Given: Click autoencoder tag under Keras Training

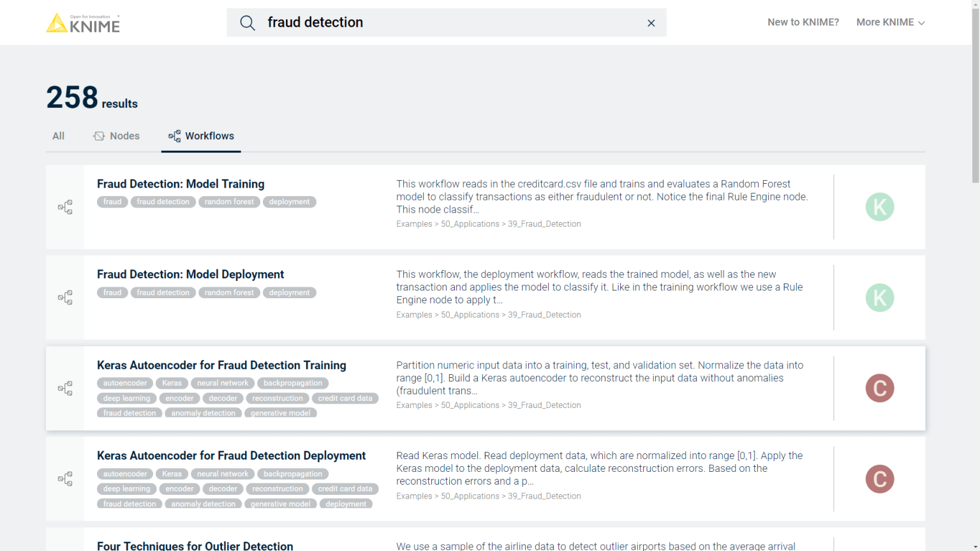Looking at the screenshot, I should [125, 383].
